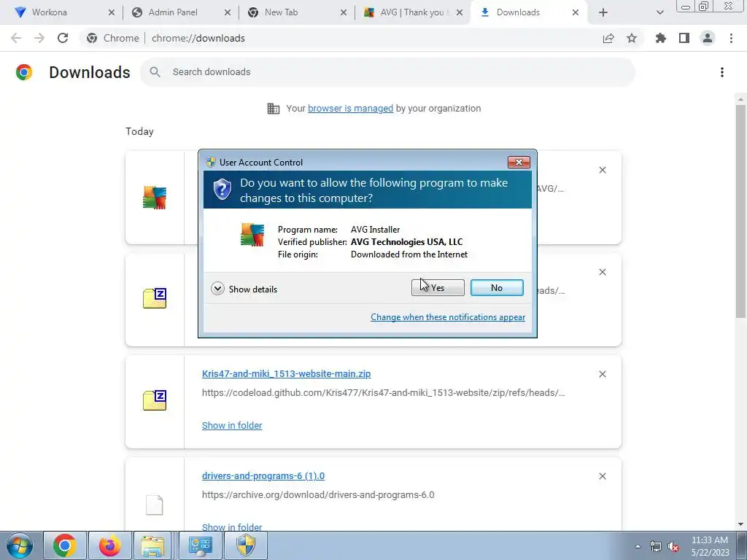Click the Chrome logo beside Downloads heading

pos(24,72)
